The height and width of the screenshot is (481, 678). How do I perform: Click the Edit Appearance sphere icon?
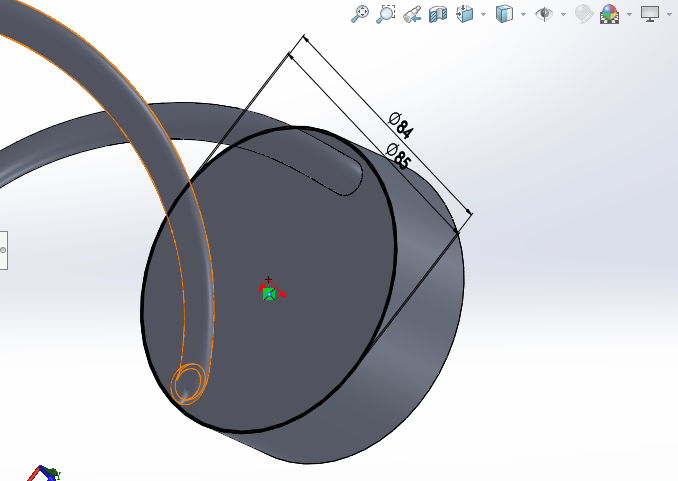(584, 14)
